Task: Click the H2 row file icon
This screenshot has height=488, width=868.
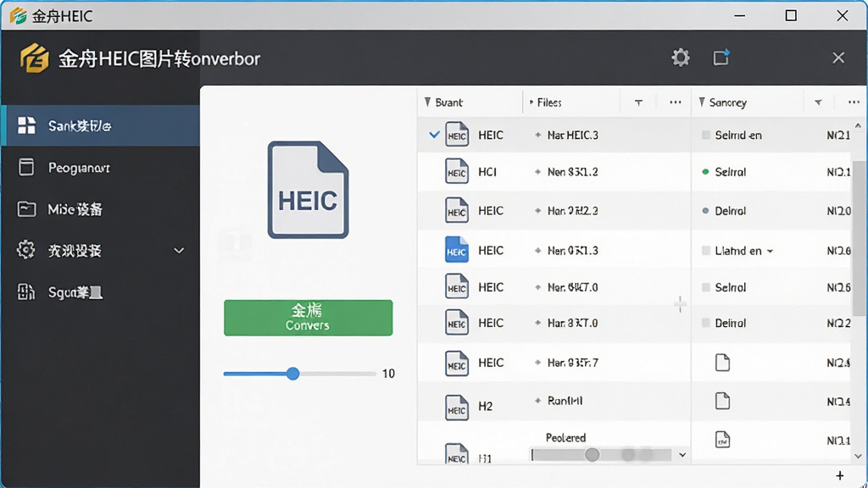Action: pyautogui.click(x=457, y=408)
